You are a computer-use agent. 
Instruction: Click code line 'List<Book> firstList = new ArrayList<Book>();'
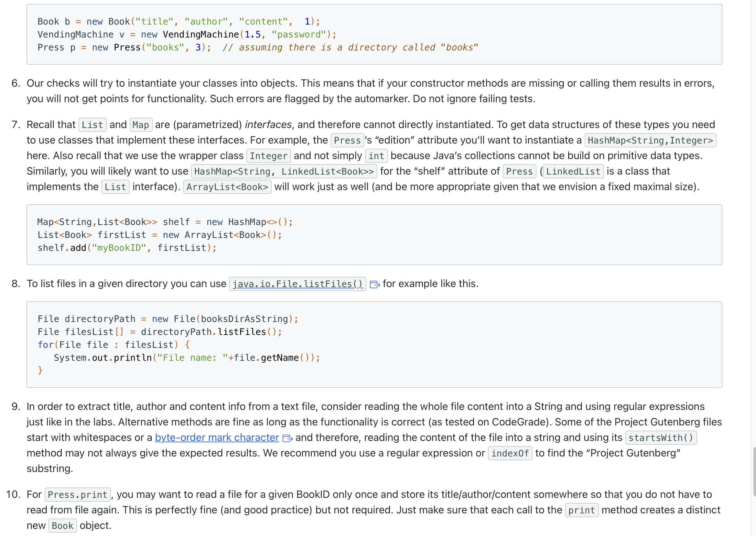tap(160, 235)
